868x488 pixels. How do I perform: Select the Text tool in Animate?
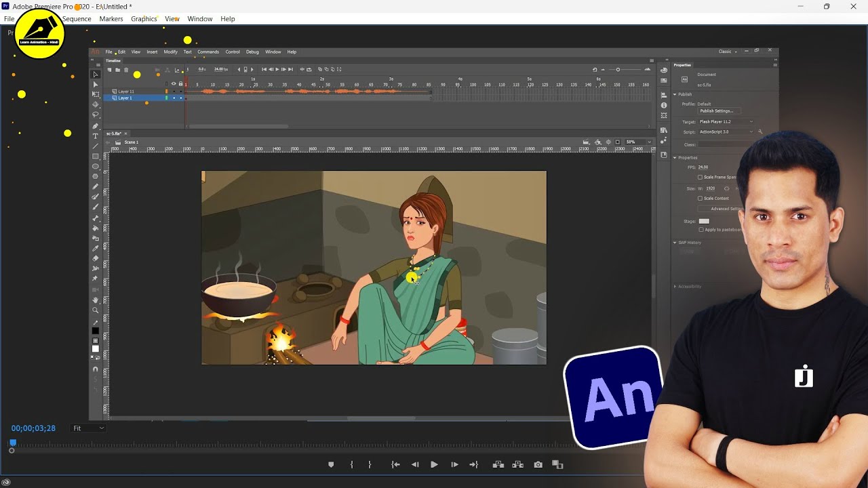coord(96,136)
